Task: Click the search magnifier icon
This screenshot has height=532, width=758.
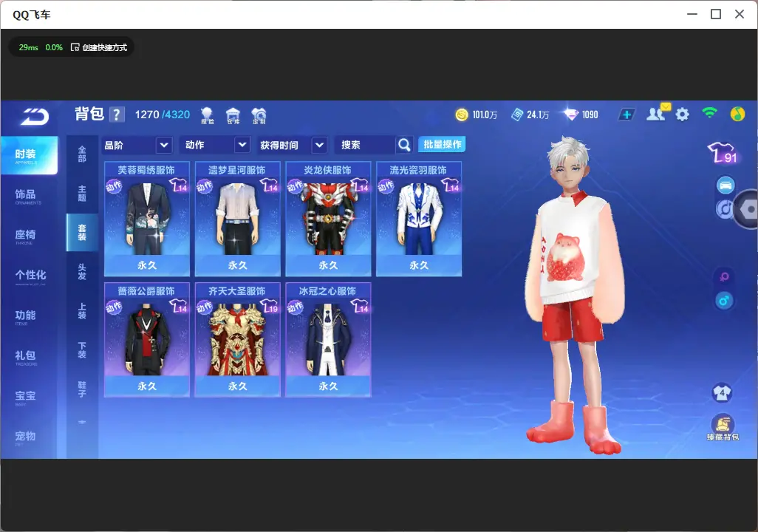Action: (x=404, y=145)
